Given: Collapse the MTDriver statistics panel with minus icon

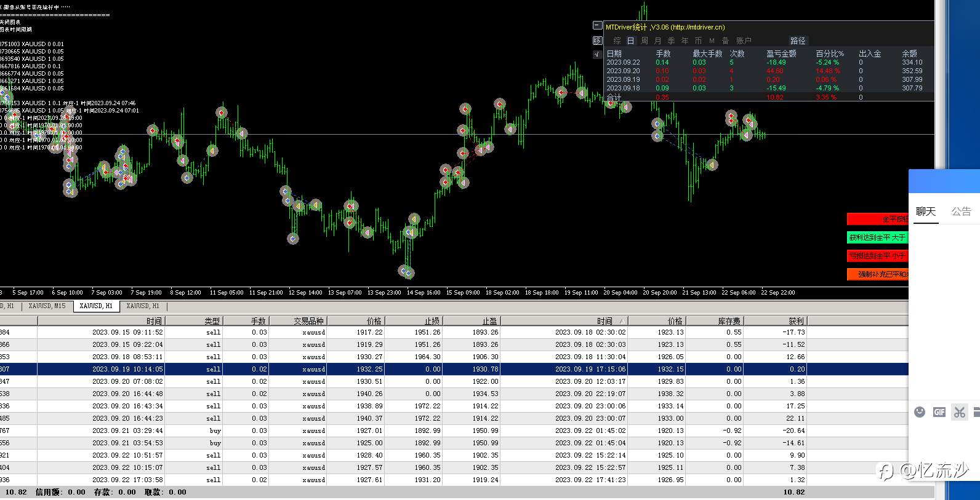Looking at the screenshot, I should [597, 26].
